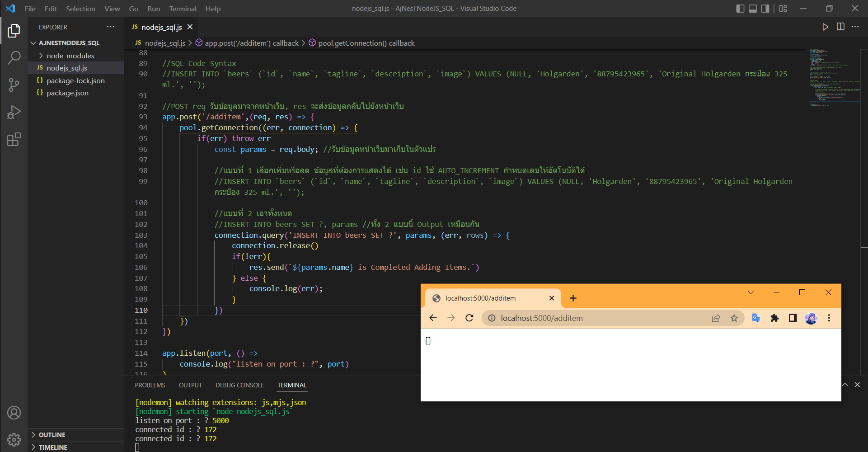868x452 pixels.
Task: Toggle the primary side bar layout button
Action: (x=740, y=9)
